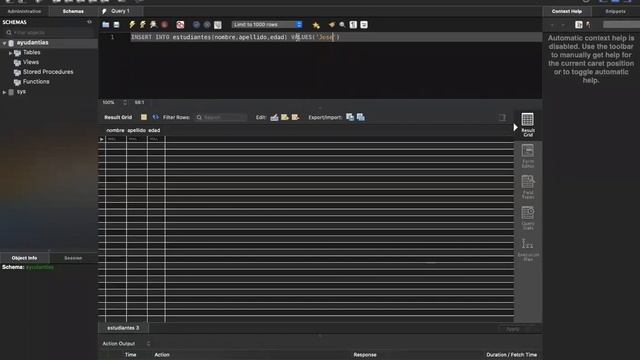Click the Filter Rows search field
The width and height of the screenshot is (640, 360).
[x=221, y=117]
